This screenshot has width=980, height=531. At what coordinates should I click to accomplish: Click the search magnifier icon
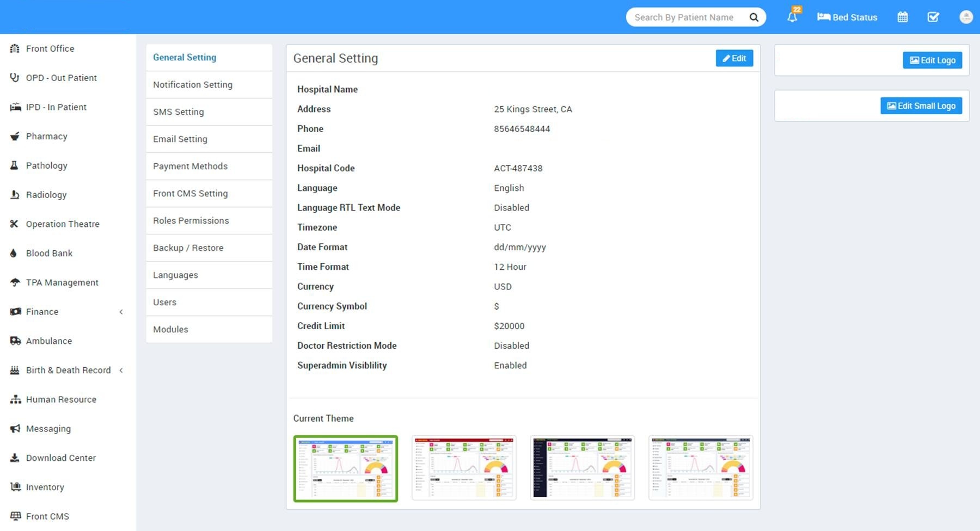[754, 17]
